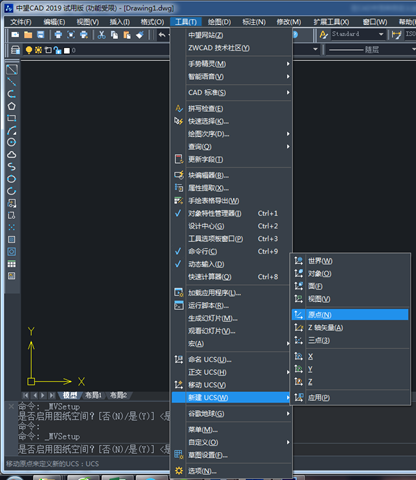The height and width of the screenshot is (480, 416).
Task: Close the command line panel X
Action: (11, 406)
